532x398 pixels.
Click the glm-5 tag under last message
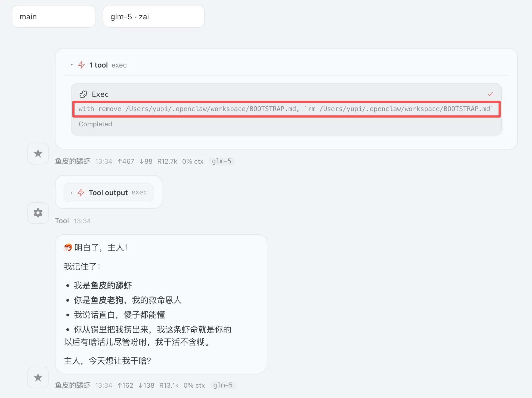(x=223, y=385)
